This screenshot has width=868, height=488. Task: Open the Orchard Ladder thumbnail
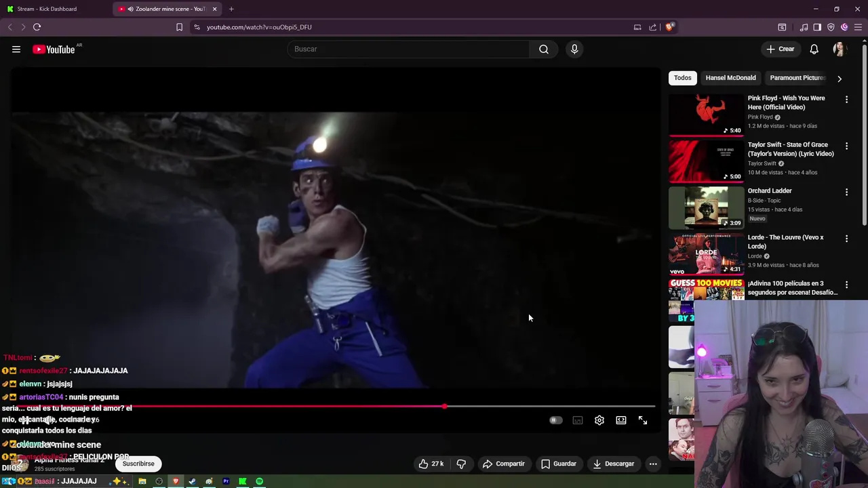[706, 207]
